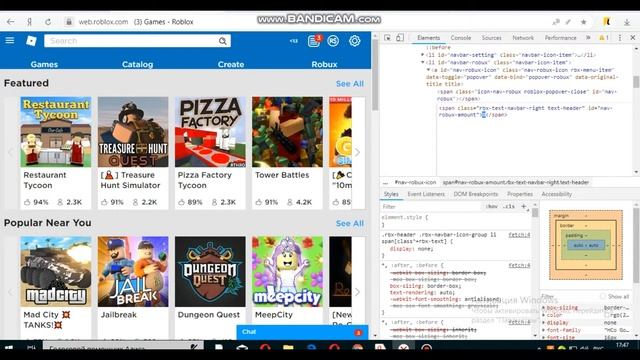
Task: Go to the Catalog nav link
Action: point(138,64)
